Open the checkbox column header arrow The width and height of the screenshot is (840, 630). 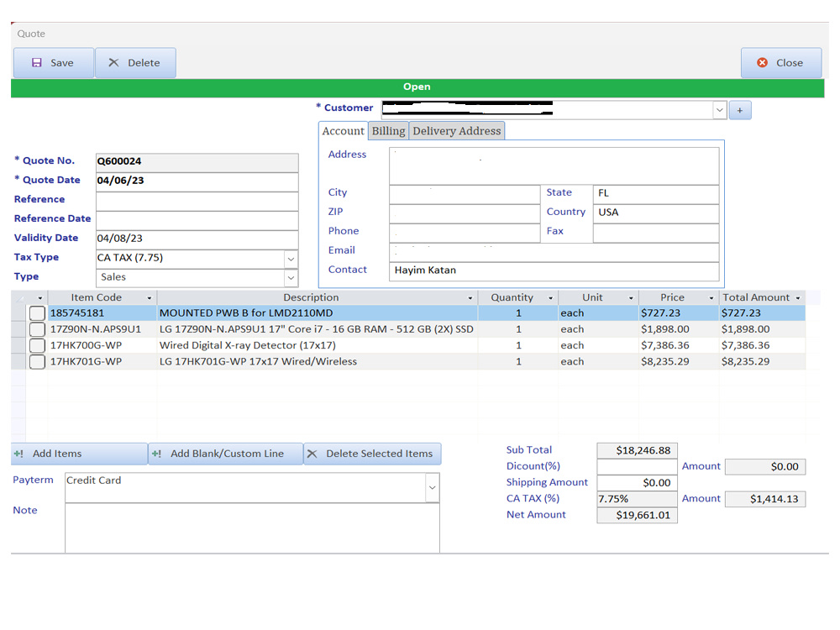[40, 298]
